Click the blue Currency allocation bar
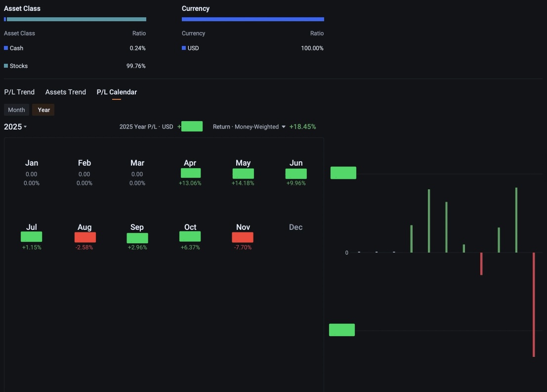This screenshot has height=392, width=547. click(253, 19)
